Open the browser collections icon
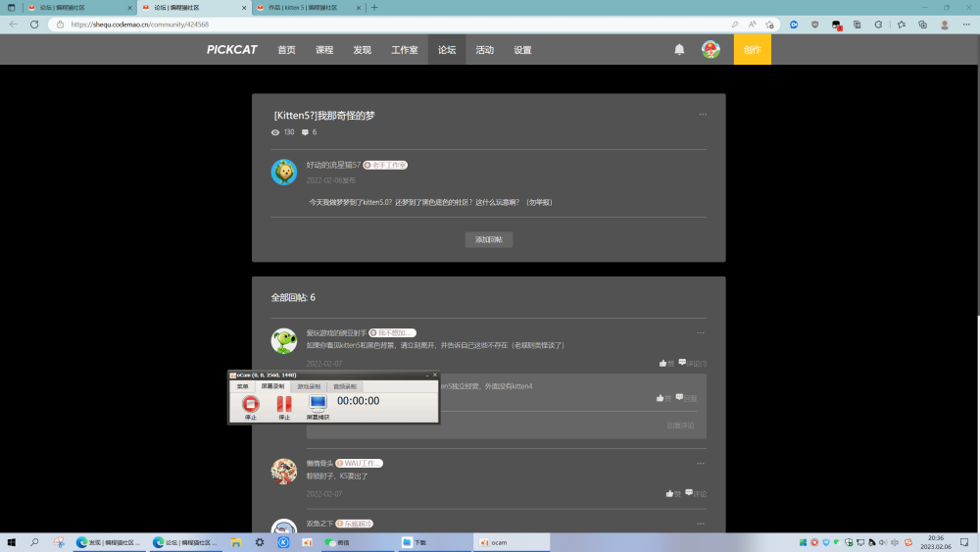The width and height of the screenshot is (980, 552). [922, 25]
